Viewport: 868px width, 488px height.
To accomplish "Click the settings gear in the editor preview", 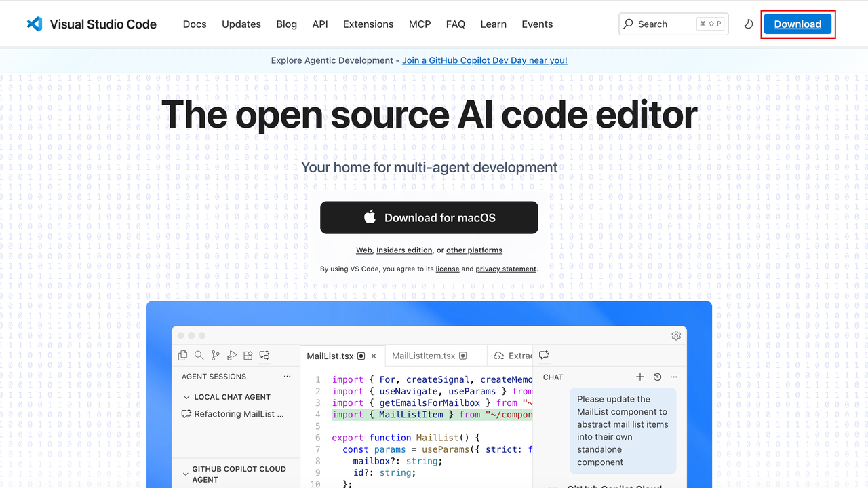I will tap(676, 335).
